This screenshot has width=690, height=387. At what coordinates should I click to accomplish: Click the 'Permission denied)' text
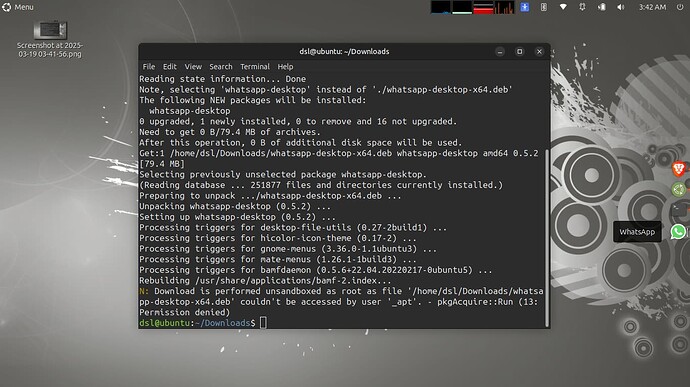click(184, 313)
